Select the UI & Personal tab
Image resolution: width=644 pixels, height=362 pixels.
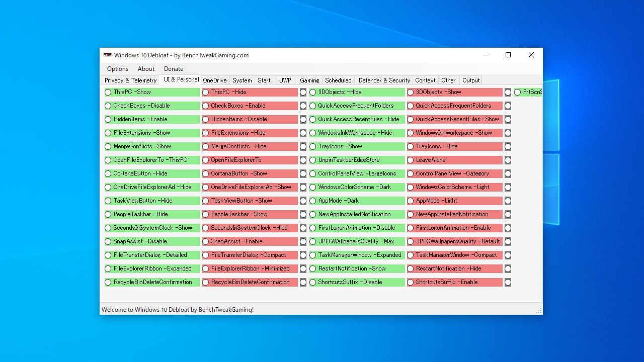click(181, 79)
